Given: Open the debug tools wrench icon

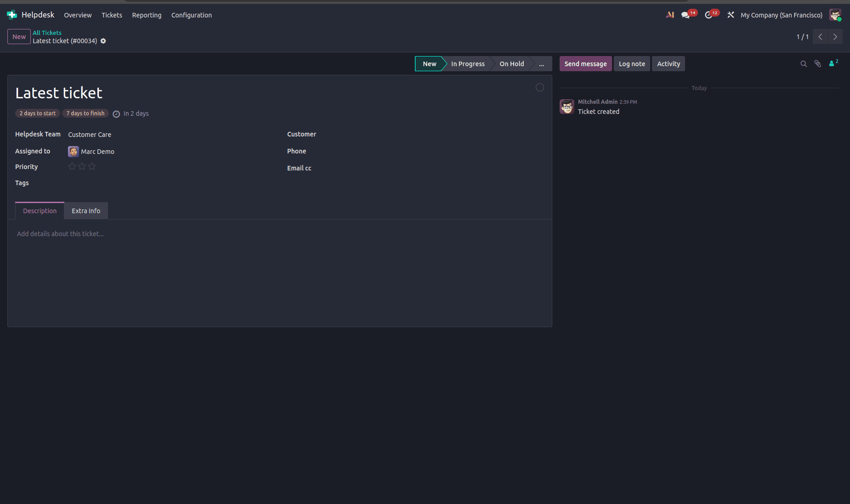Looking at the screenshot, I should (x=731, y=15).
